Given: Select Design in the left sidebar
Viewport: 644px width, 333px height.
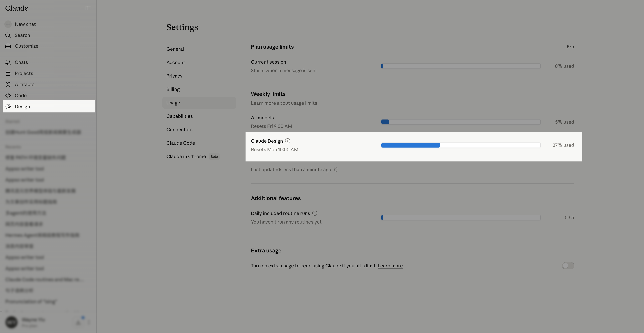Looking at the screenshot, I should click(x=22, y=107).
